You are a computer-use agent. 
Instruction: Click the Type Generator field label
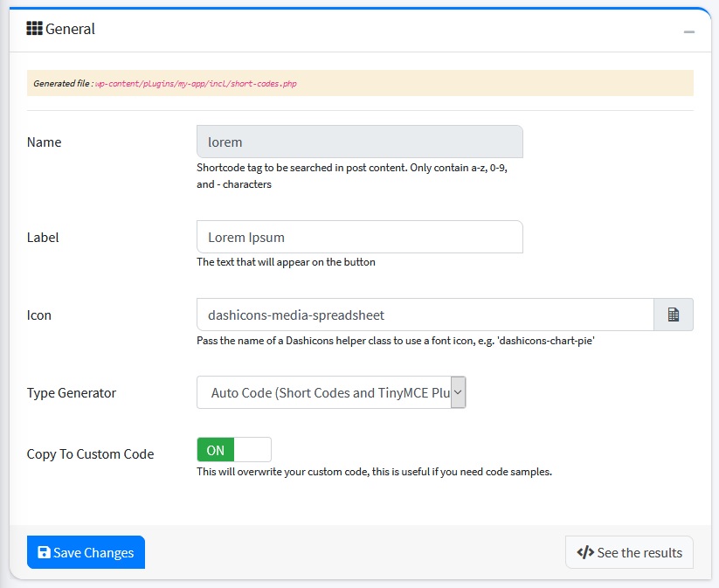[72, 393]
